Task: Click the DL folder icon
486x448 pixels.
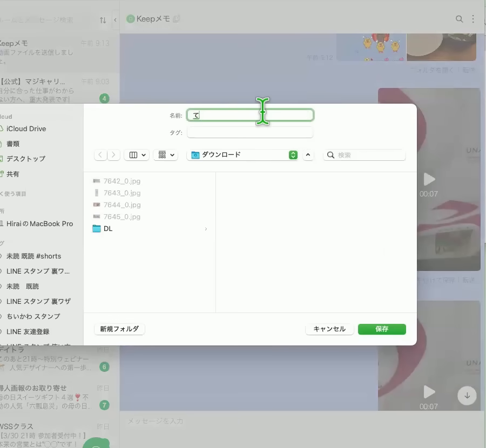Action: click(x=97, y=229)
